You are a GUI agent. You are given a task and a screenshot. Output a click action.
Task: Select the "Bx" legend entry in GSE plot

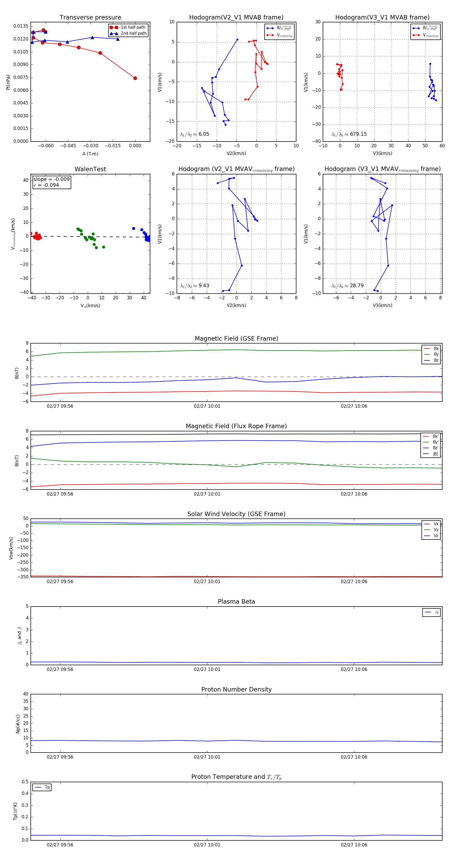point(431,349)
